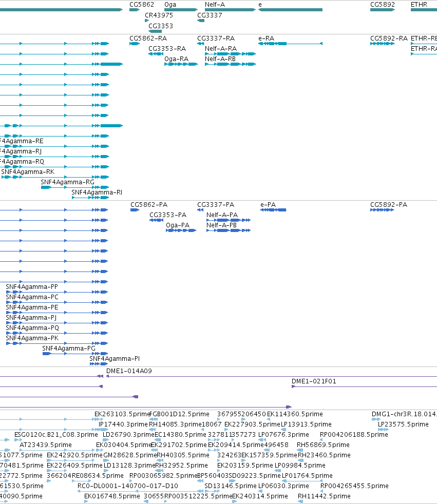Viewport: 437px width, 504px height.
Task: Select the Nelf-A-RA transcript
Action: click(230, 54)
